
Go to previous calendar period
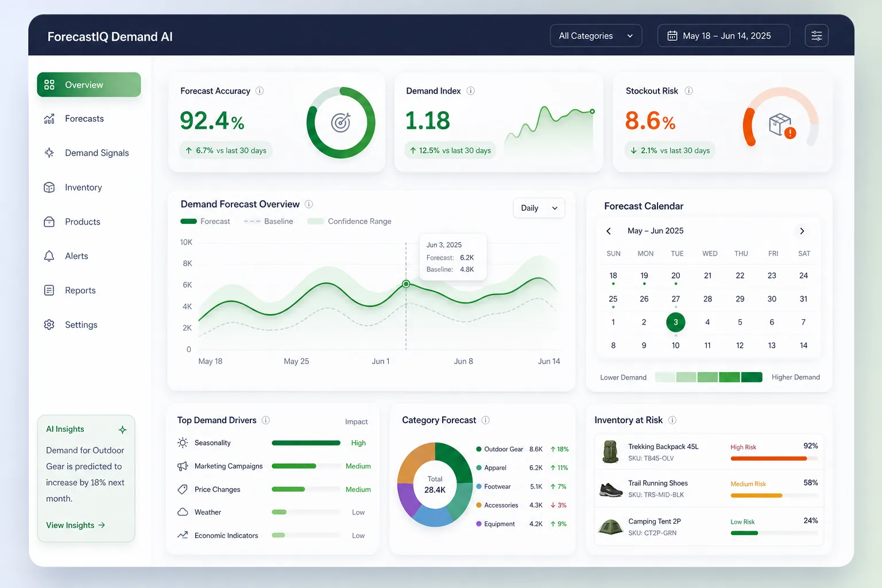[x=609, y=231]
